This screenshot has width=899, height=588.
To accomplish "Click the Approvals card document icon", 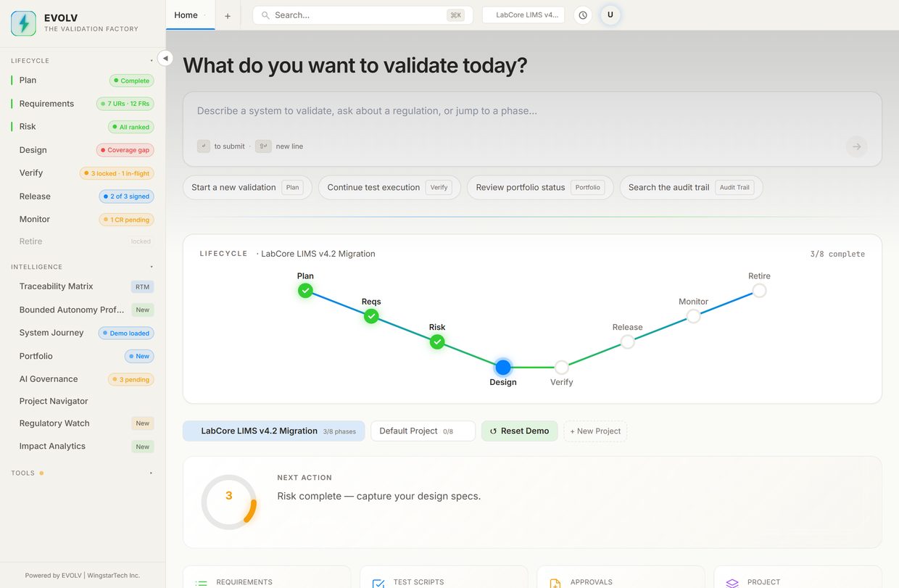I will (x=555, y=583).
